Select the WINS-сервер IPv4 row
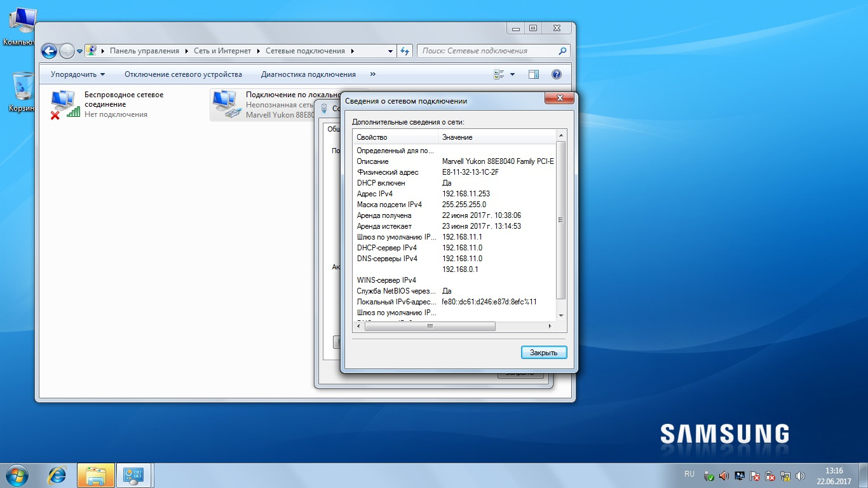868x488 pixels. pyautogui.click(x=454, y=280)
